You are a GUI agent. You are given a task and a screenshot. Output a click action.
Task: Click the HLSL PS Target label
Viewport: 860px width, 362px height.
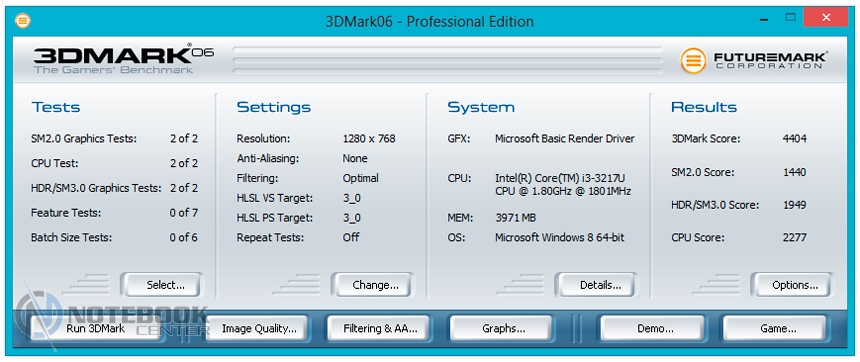pyautogui.click(x=275, y=218)
